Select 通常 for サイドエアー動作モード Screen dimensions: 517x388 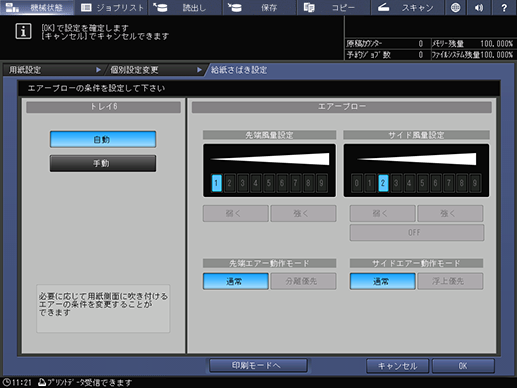(x=382, y=281)
